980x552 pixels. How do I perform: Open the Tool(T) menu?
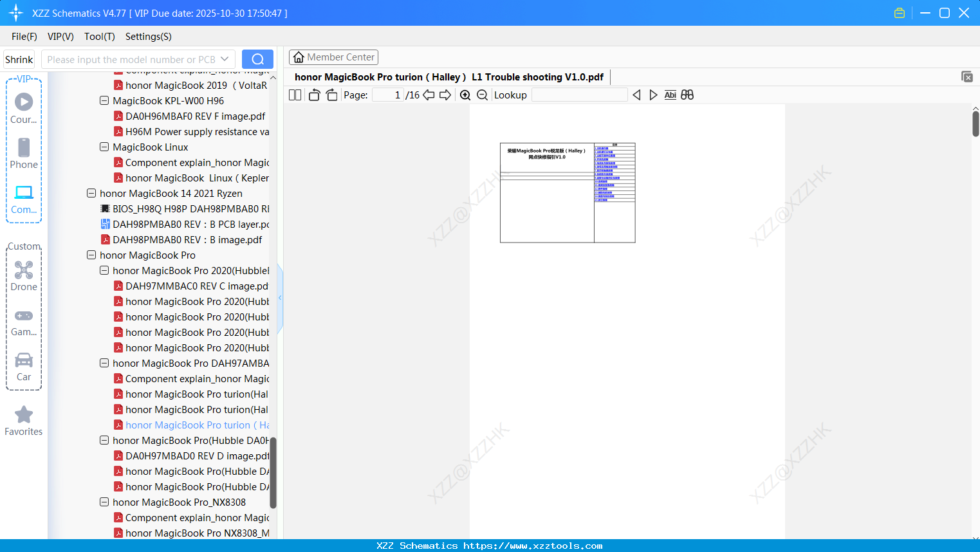click(x=100, y=37)
